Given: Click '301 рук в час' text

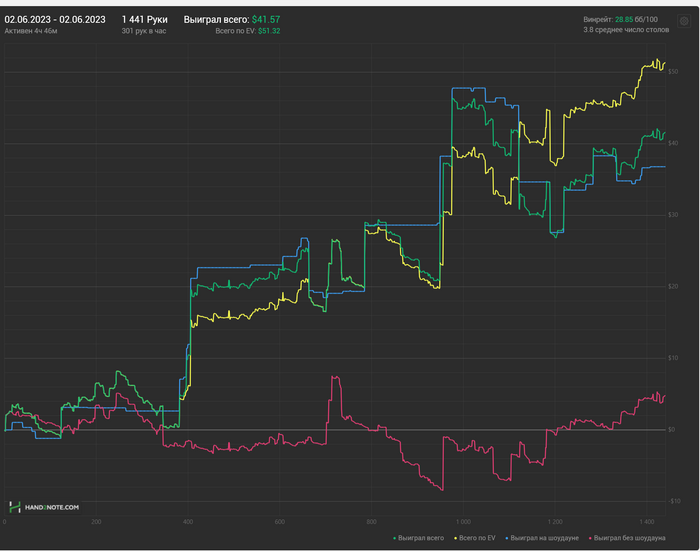Looking at the screenshot, I should [144, 31].
